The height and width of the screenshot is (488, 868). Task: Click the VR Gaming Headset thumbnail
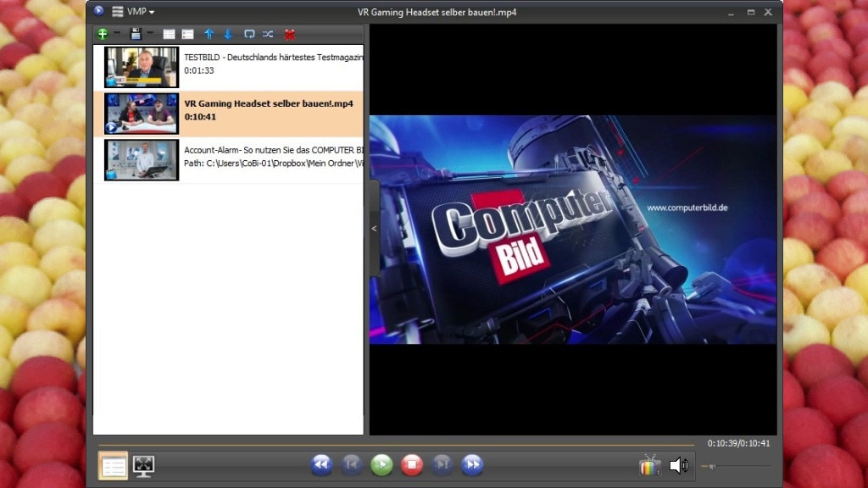142,114
